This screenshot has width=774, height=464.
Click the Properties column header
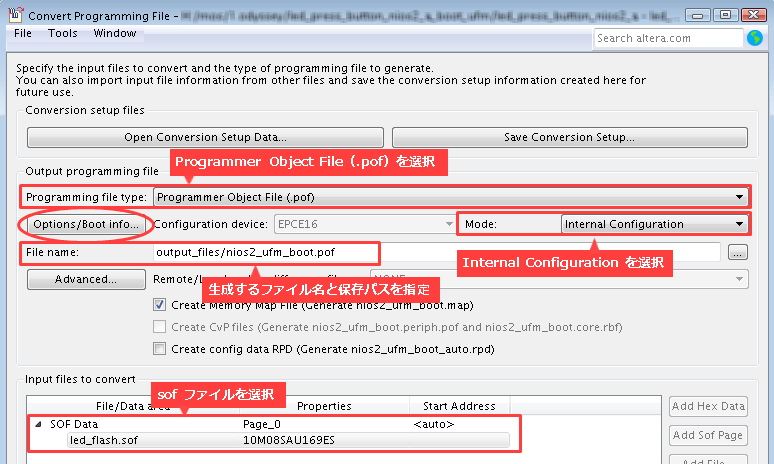click(x=324, y=406)
